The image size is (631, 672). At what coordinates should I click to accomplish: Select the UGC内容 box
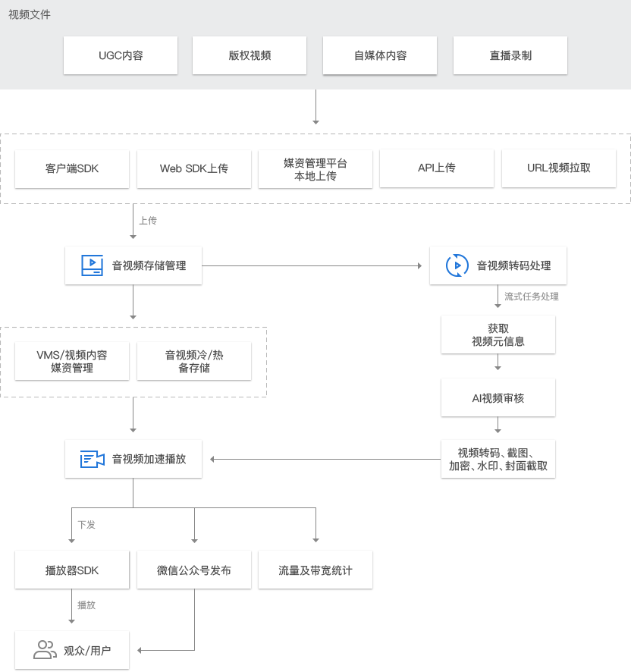[121, 55]
